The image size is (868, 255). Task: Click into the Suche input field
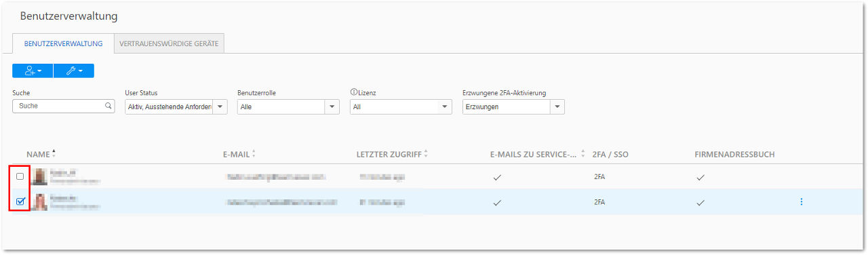pyautogui.click(x=58, y=106)
